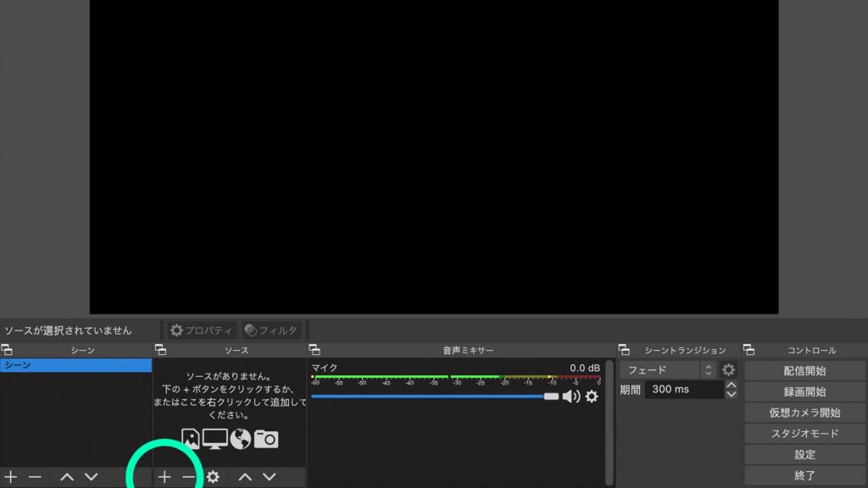Click the camera capture device icon
868x488 pixels.
(x=266, y=439)
